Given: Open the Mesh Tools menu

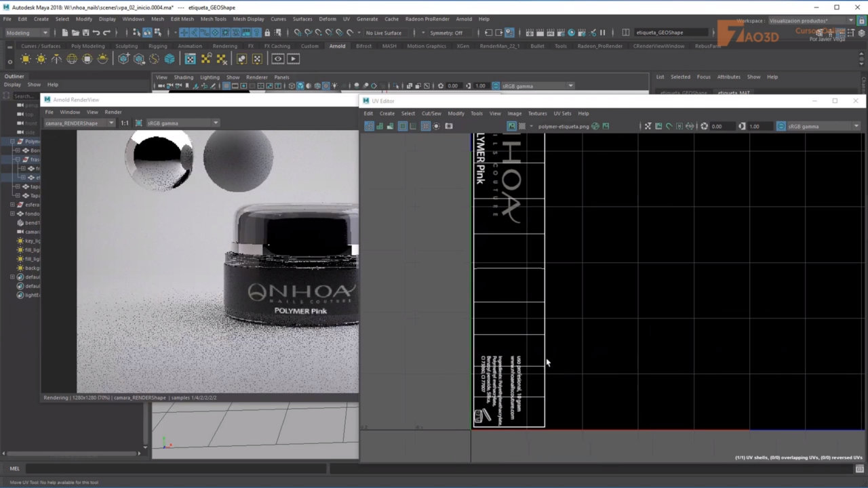Looking at the screenshot, I should point(214,19).
